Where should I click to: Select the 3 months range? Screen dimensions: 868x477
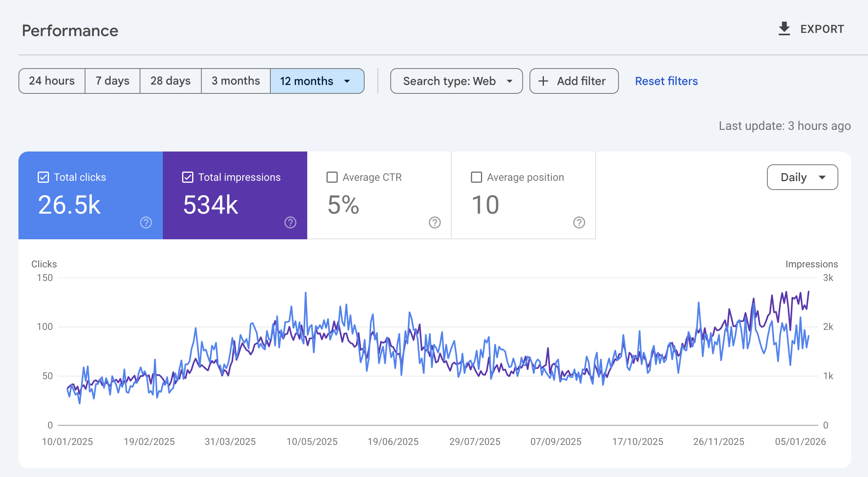(236, 81)
